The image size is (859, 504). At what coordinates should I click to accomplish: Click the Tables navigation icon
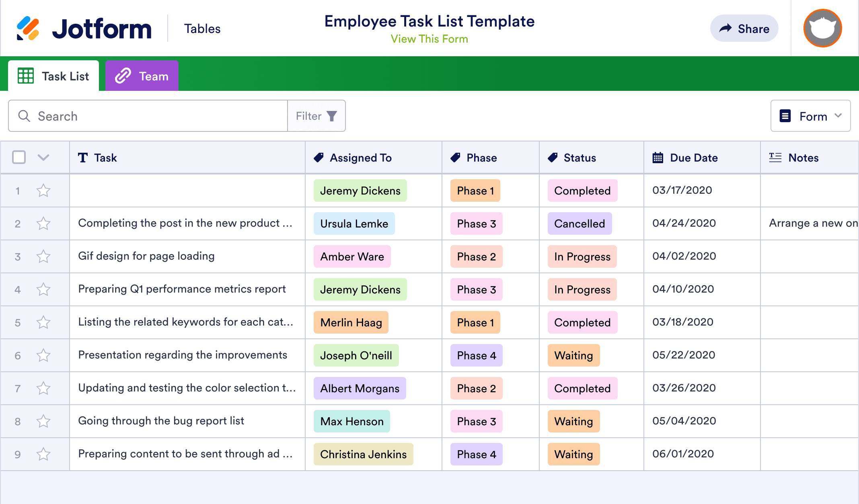coord(202,28)
